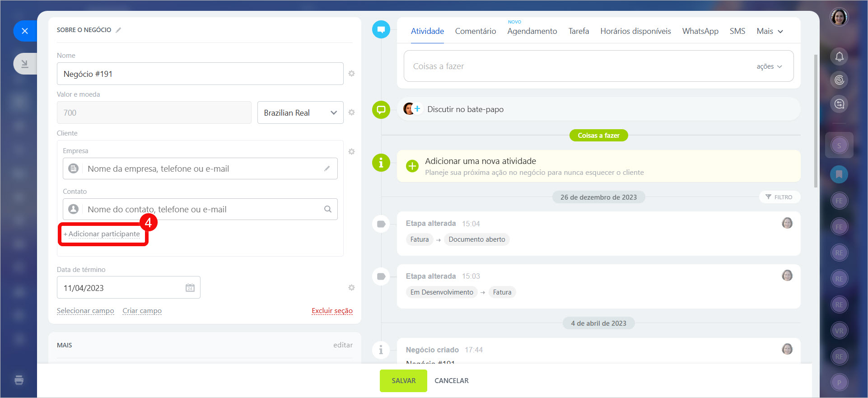This screenshot has width=868, height=398.
Task: Click the green plus icon to add an activity
Action: 412,166
